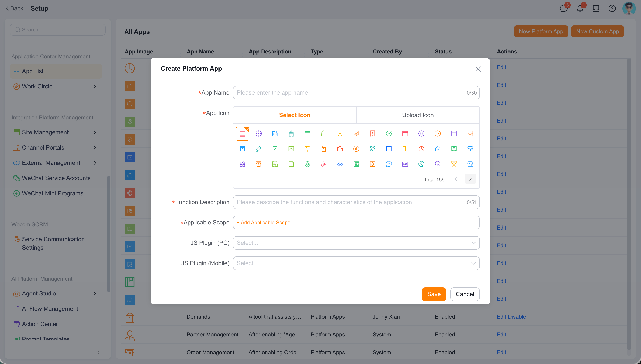Viewport: 641px width, 364px height.
Task: Select the blue cloud upload icon
Action: [340, 164]
